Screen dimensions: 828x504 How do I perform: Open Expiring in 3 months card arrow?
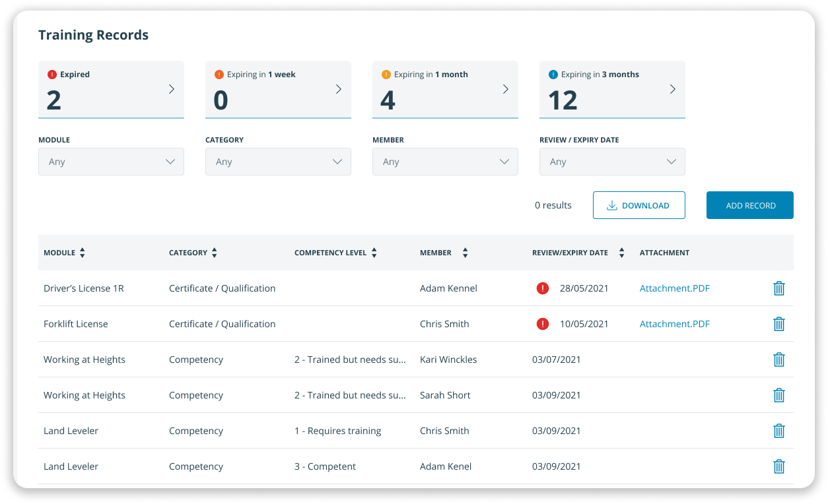(673, 89)
